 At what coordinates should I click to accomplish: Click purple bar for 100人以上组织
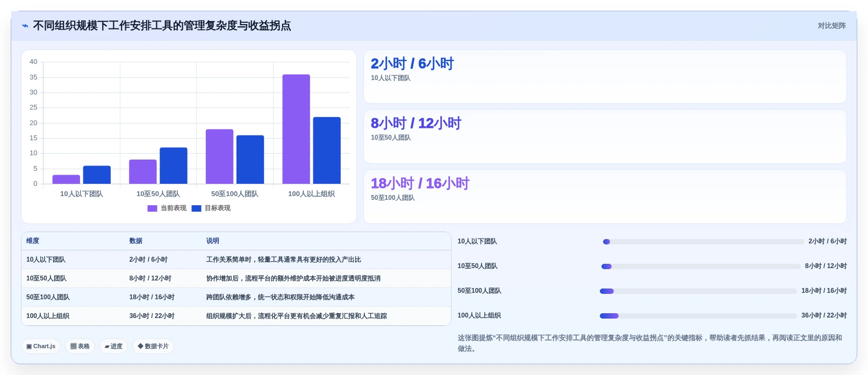[296, 129]
